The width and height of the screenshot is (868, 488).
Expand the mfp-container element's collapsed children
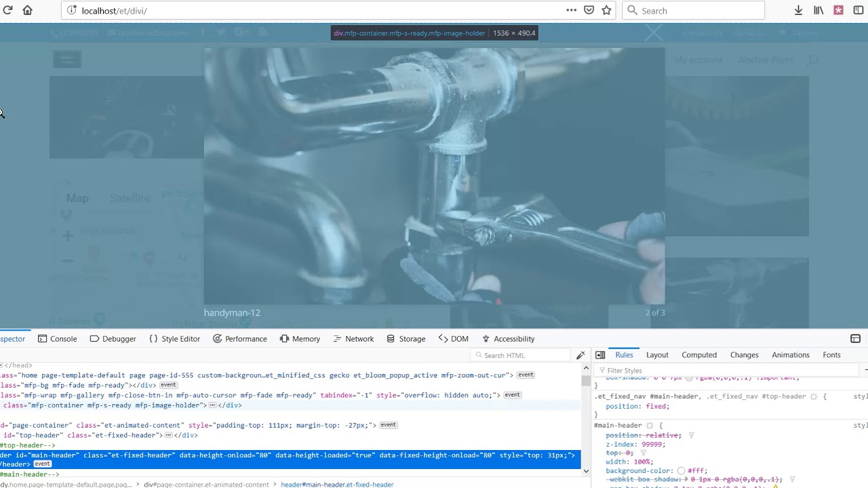tap(212, 405)
